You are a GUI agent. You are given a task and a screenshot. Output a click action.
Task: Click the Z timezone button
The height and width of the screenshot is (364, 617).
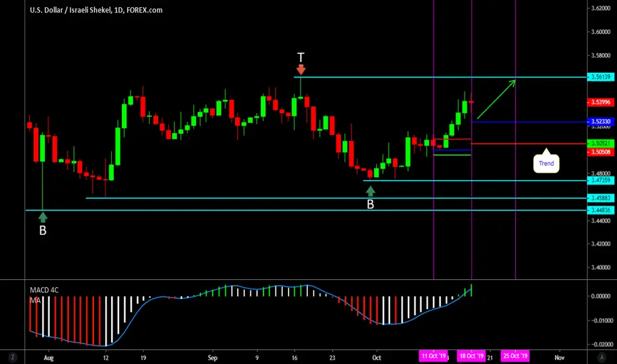13,357
